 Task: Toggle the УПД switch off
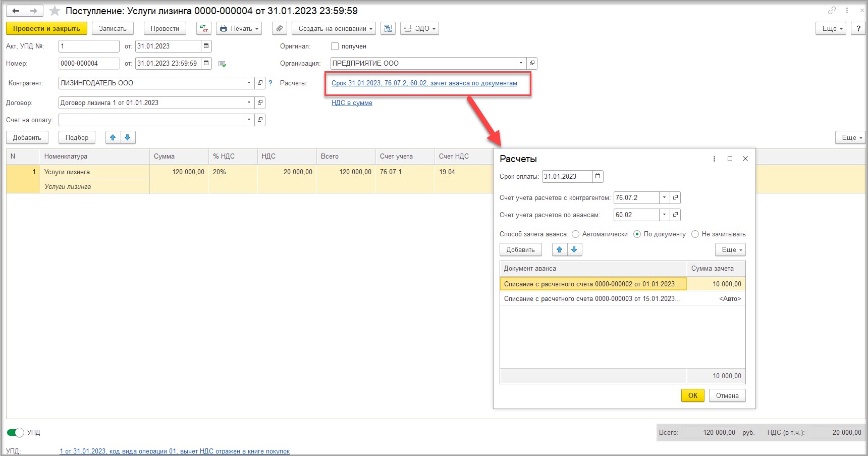(15, 432)
